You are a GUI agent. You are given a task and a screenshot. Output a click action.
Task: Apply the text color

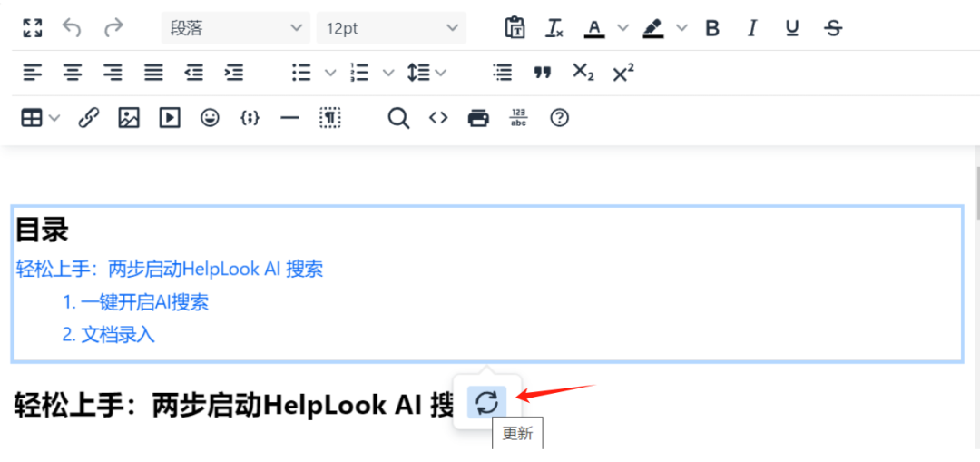(594, 28)
